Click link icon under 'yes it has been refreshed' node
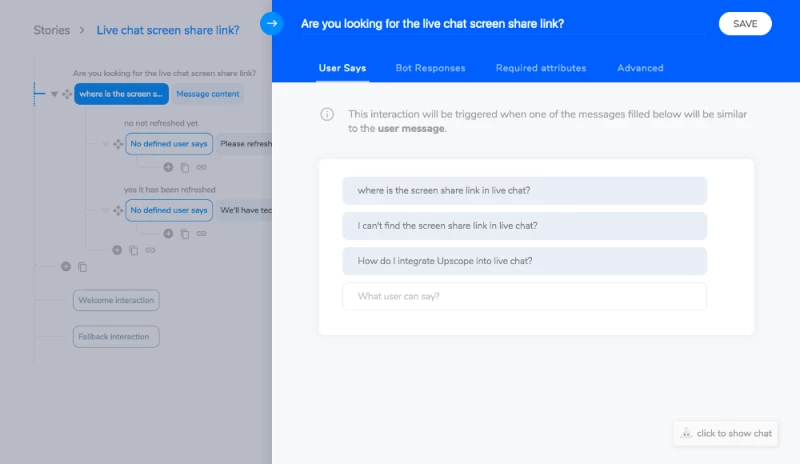 201,233
